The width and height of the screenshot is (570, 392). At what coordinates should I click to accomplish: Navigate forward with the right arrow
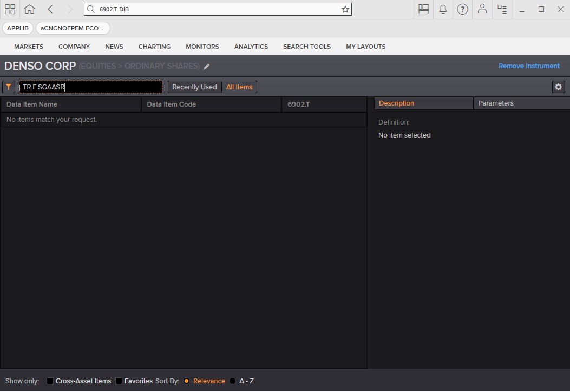click(x=70, y=9)
